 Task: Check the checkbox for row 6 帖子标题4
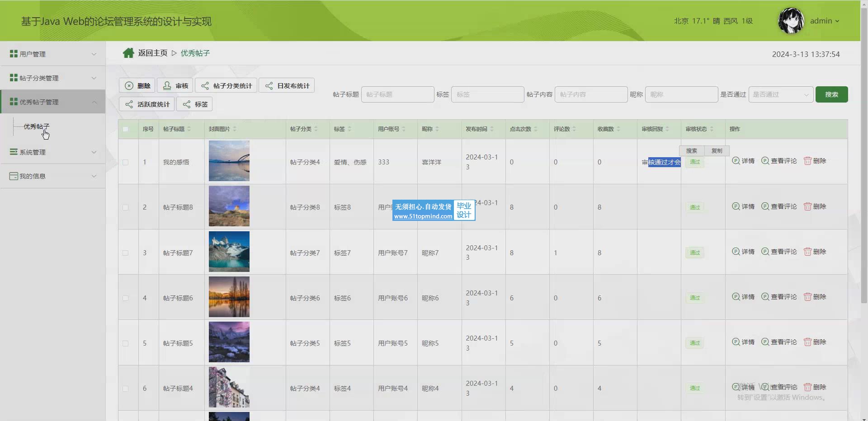[126, 388]
